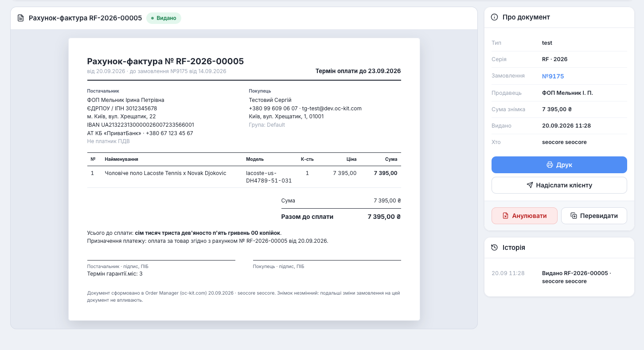Click the cancel file icon on Анулювати
This screenshot has width=644, height=350.
click(x=505, y=216)
